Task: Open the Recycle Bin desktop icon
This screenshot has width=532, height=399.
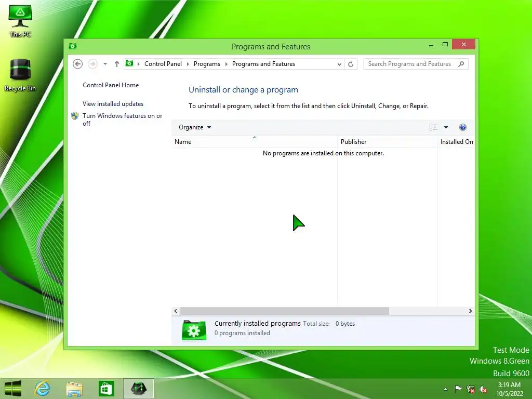Action: [20, 75]
